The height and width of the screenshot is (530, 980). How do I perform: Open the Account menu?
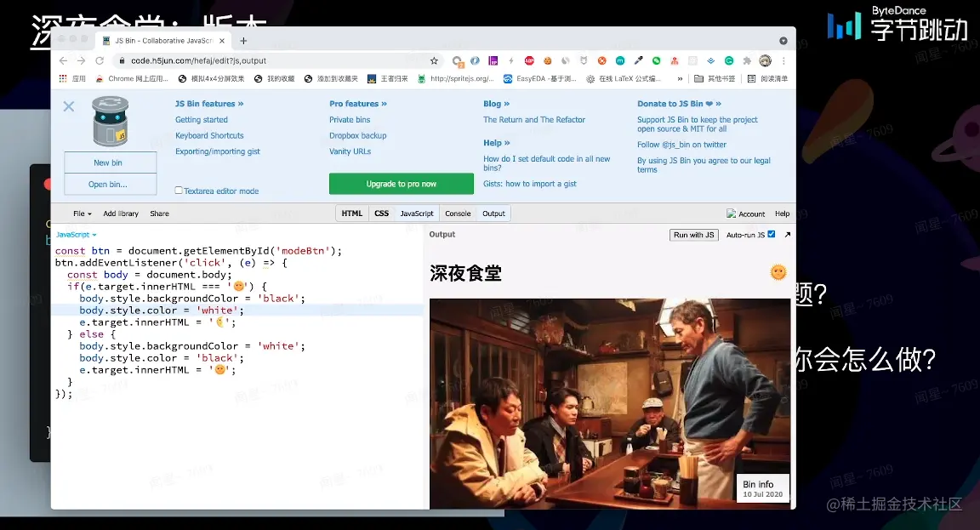click(x=745, y=214)
